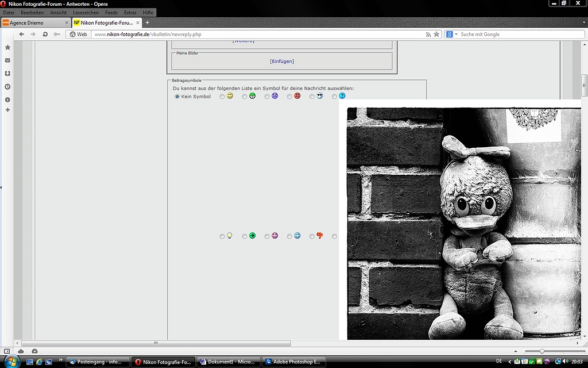Open the RSS feed icon in address bar
588x368 pixels.
point(428,34)
